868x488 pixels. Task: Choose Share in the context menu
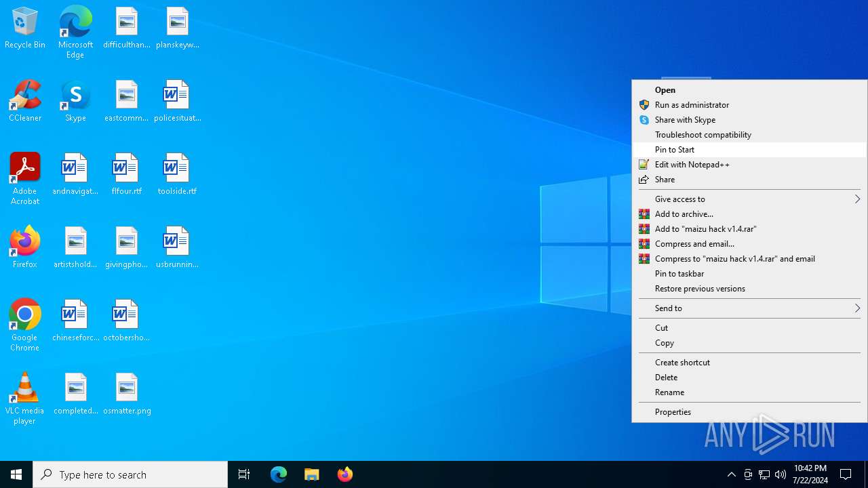pyautogui.click(x=749, y=180)
